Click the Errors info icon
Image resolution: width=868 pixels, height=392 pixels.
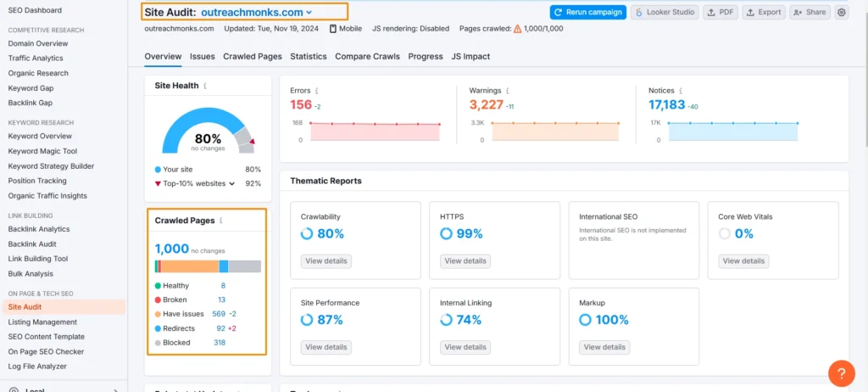pyautogui.click(x=317, y=91)
